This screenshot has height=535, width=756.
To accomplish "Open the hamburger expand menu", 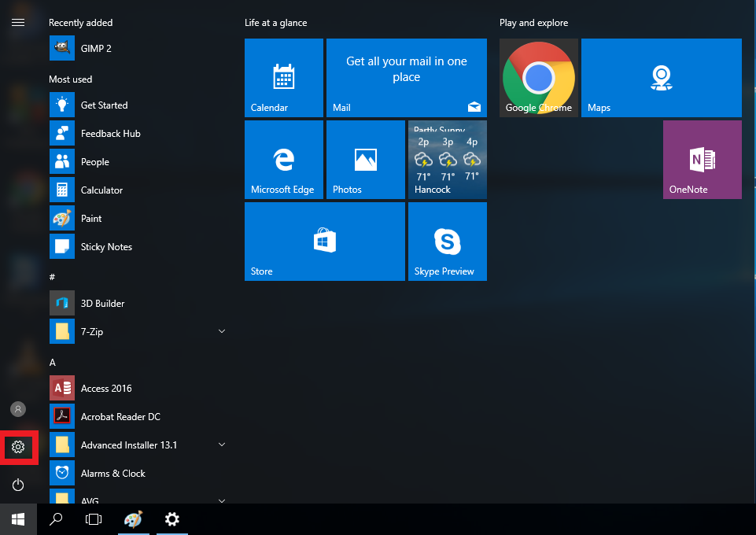I will [x=18, y=22].
